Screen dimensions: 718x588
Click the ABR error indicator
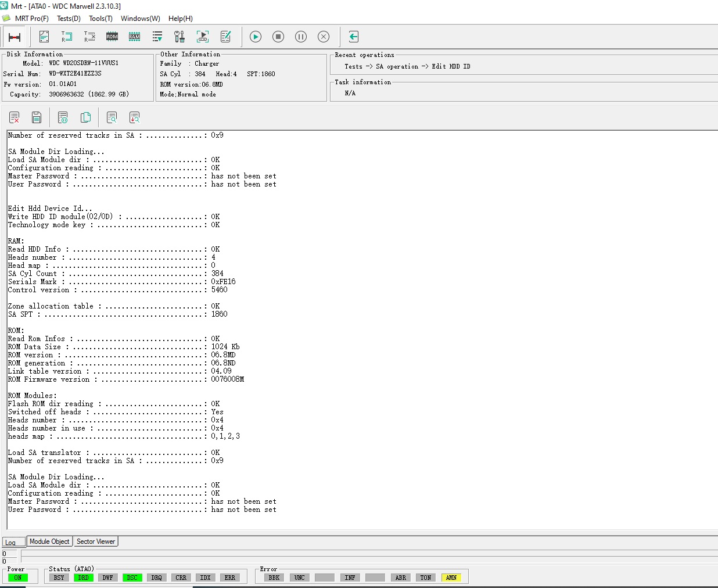pos(400,578)
